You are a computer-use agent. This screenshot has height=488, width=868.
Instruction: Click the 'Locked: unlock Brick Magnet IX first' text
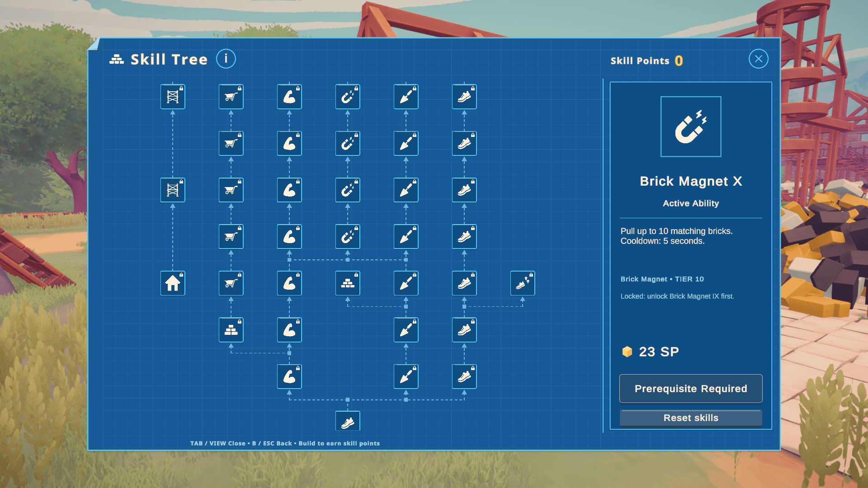pos(677,296)
